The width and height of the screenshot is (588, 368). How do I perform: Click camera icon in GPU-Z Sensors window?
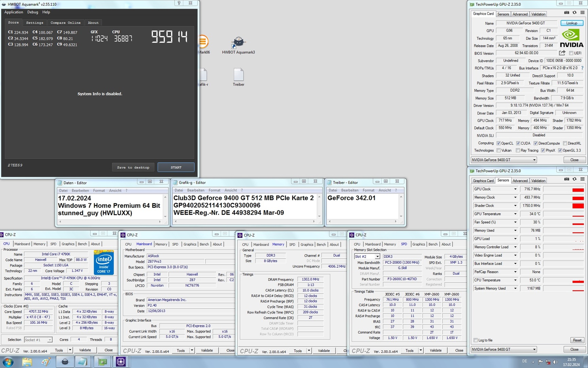567,179
